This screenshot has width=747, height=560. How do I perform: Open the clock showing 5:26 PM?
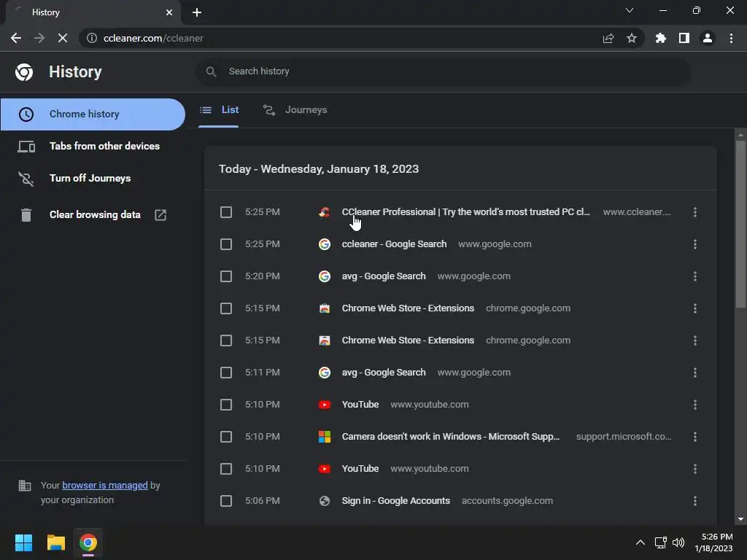click(713, 542)
